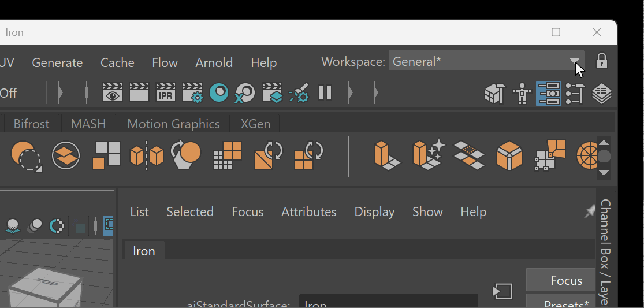Open Render Settings clapperboard gear icon
Screen dimensions: 644x308
tap(192, 93)
